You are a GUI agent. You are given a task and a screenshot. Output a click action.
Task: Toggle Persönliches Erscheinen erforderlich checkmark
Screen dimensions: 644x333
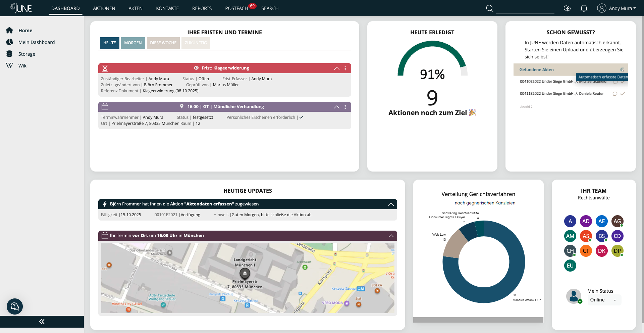tap(301, 117)
